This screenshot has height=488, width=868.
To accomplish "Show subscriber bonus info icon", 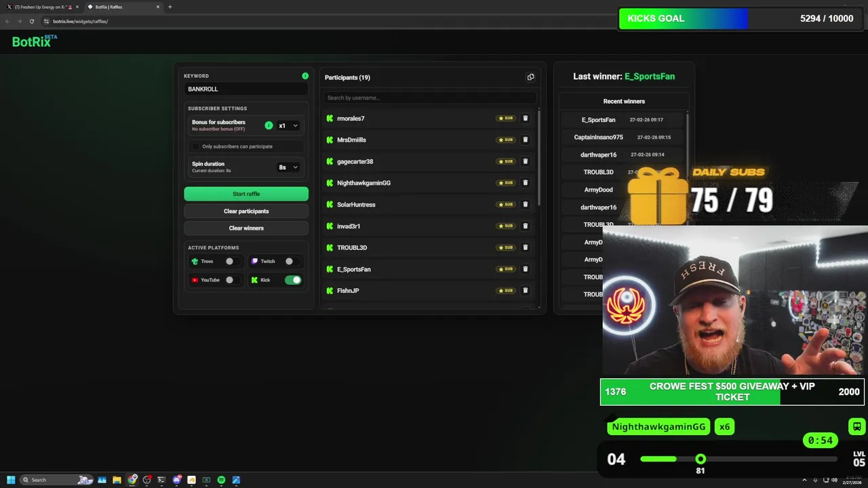I will pyautogui.click(x=269, y=125).
